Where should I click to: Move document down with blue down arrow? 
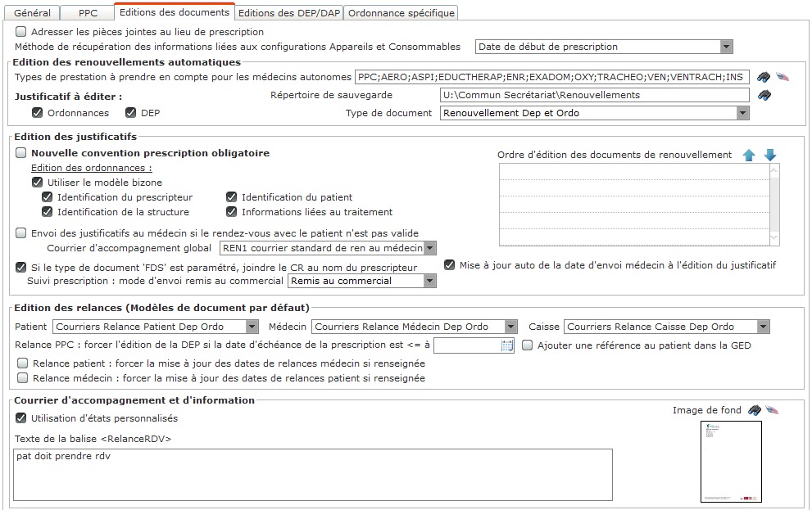pos(770,155)
